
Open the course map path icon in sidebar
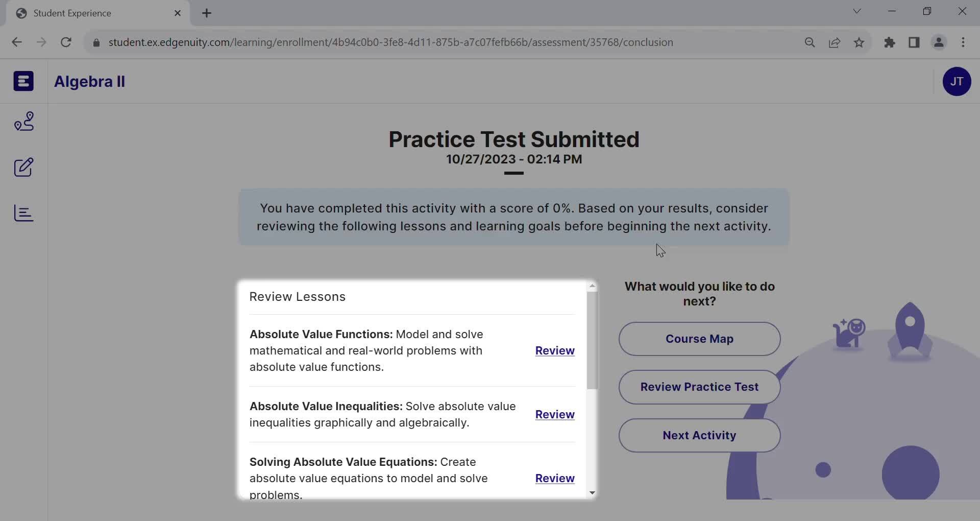(x=24, y=122)
